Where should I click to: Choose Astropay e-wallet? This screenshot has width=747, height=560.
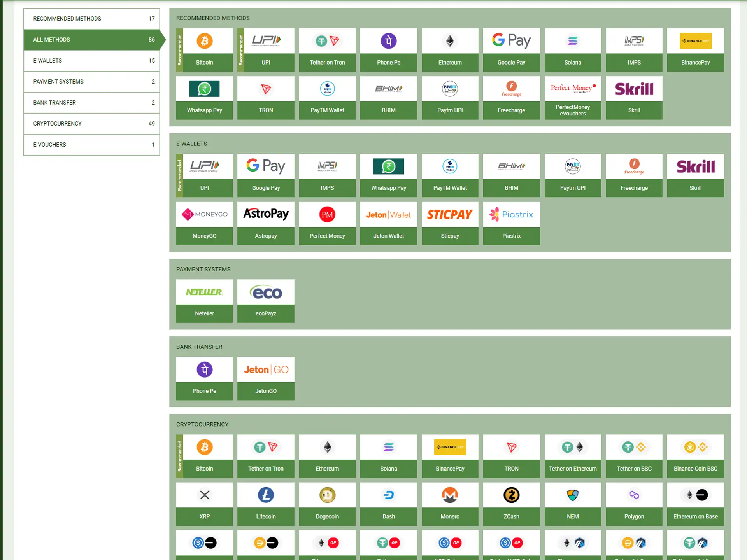(x=266, y=223)
